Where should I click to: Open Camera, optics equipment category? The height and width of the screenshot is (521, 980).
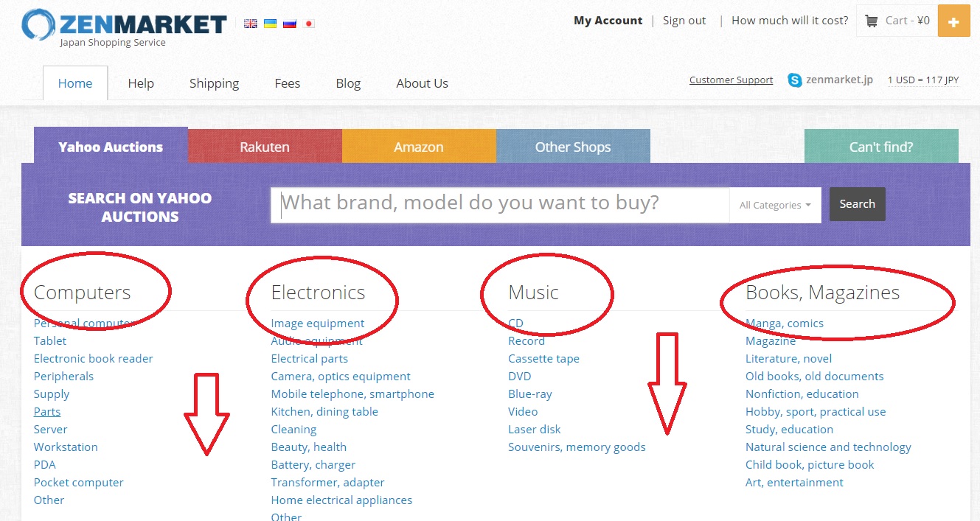pyautogui.click(x=341, y=377)
